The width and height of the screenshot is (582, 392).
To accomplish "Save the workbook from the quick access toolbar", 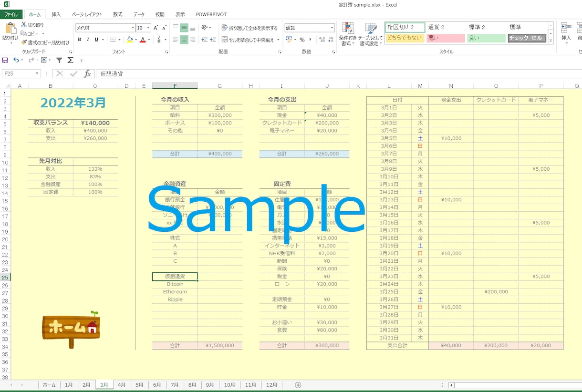I will pos(5,60).
